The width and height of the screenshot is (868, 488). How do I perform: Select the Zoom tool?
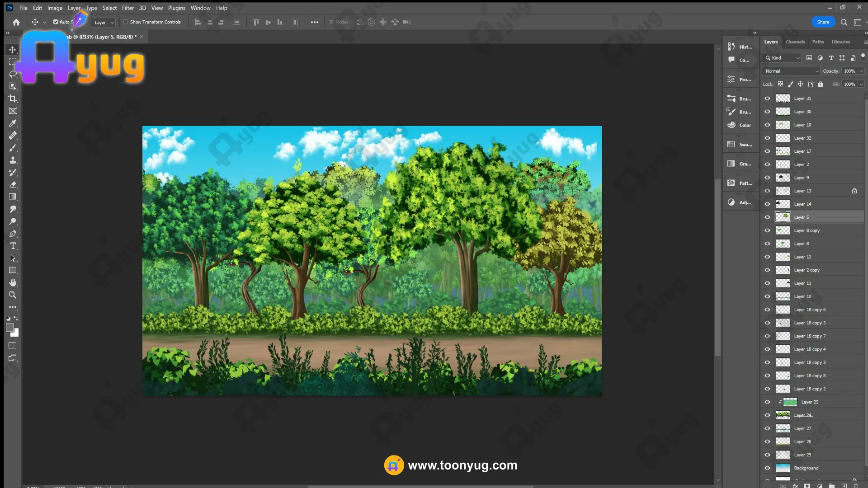13,295
